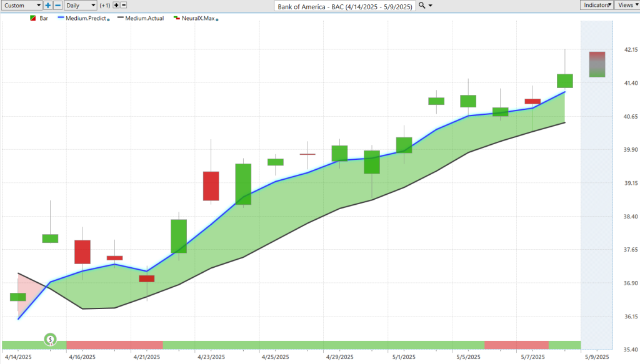Click the 4/14/2025 date label

18,357
